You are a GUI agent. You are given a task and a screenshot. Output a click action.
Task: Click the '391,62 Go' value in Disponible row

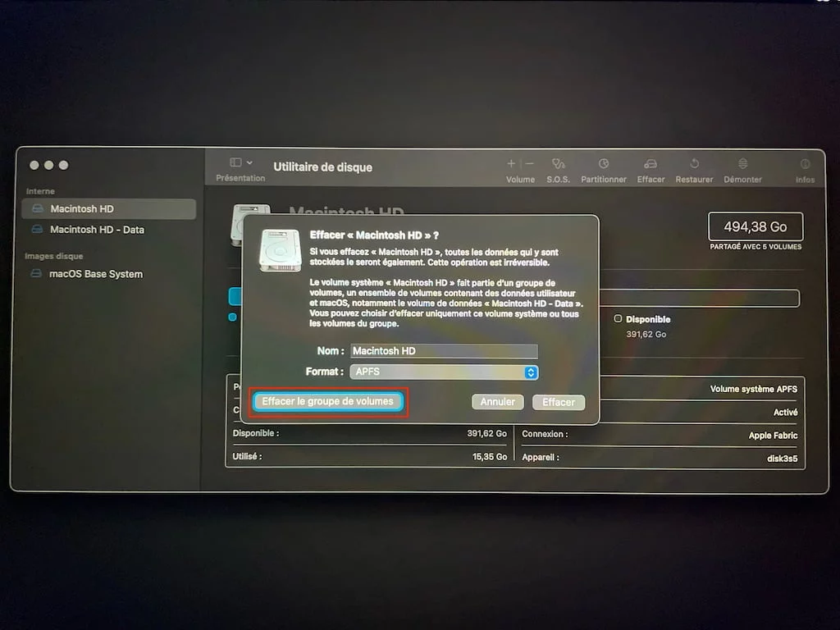coord(487,433)
